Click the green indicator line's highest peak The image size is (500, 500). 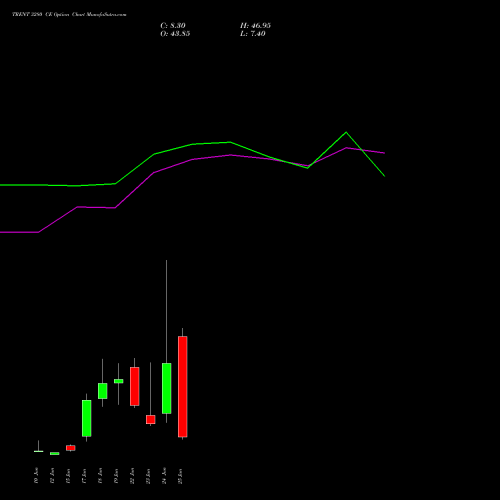(x=346, y=132)
